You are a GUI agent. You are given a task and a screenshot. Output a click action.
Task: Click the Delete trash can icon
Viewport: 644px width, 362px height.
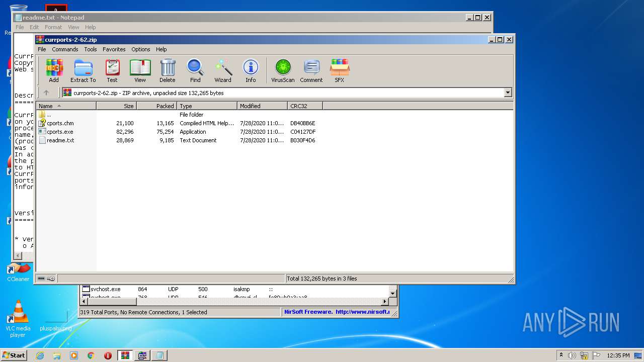168,70
